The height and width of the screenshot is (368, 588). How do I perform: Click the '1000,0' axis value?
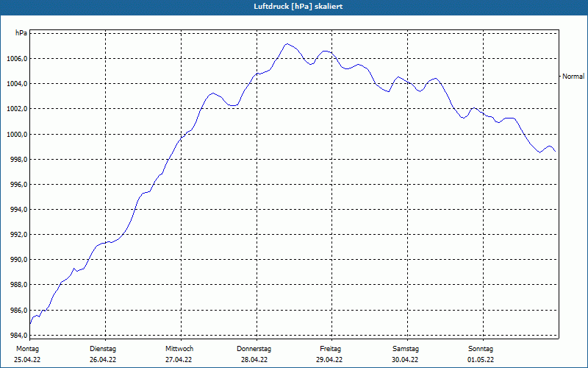click(18, 134)
